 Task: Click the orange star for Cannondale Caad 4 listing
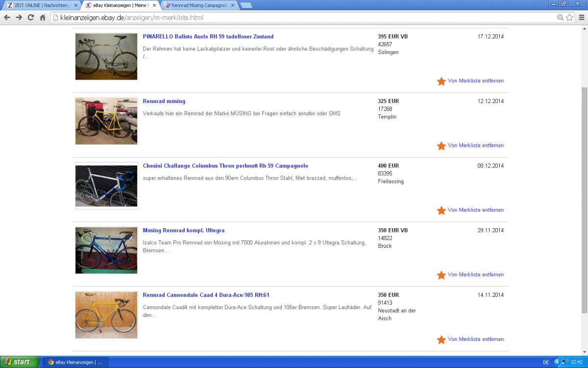[441, 340]
